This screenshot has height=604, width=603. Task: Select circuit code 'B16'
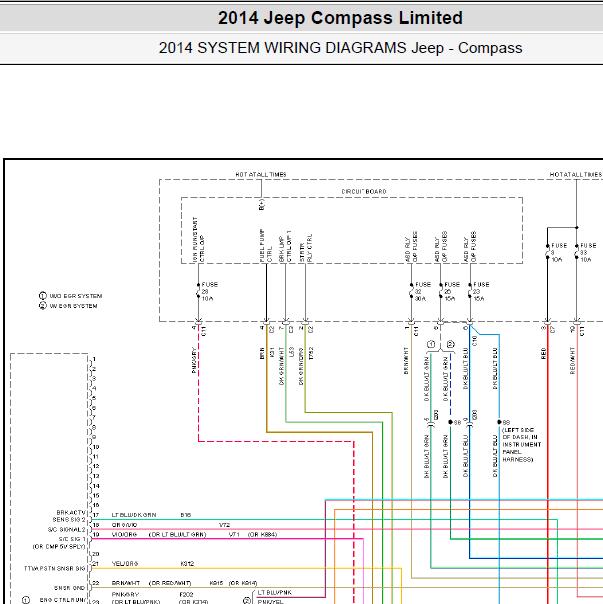coord(186,515)
